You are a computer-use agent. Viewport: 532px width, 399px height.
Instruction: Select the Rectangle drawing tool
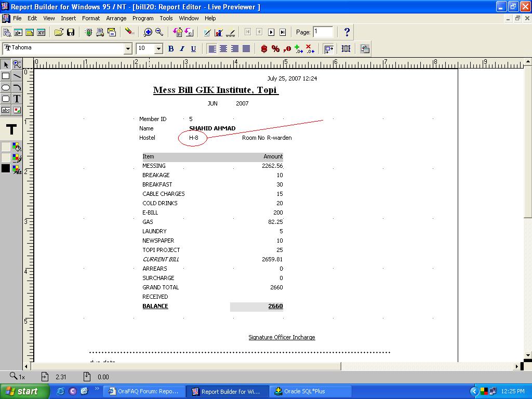click(6, 76)
